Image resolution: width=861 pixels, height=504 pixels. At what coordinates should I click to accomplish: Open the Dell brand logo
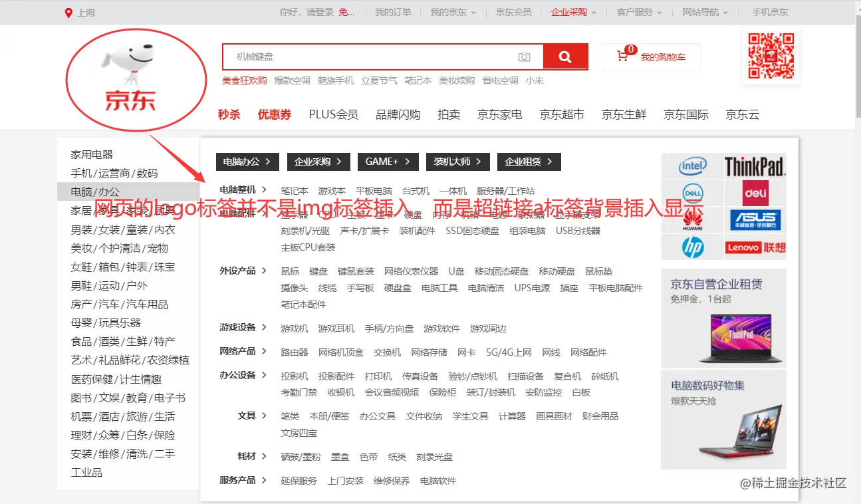point(692,193)
